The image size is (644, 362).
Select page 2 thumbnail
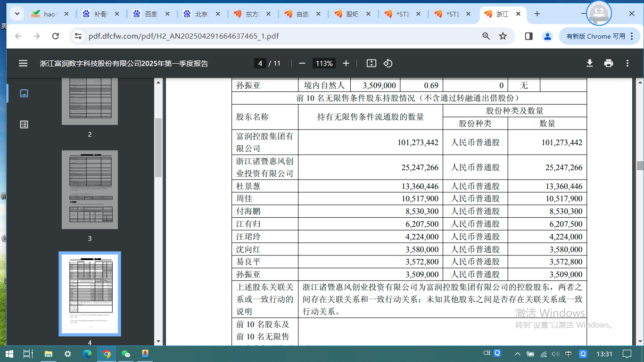coord(90,101)
